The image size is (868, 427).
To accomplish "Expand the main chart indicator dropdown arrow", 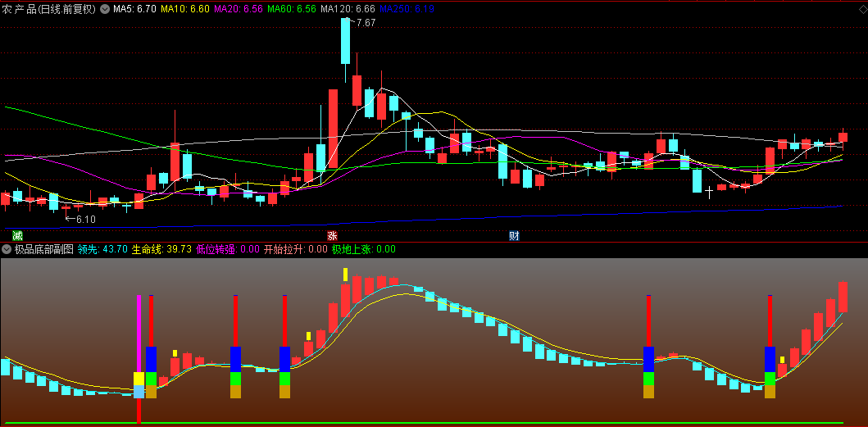I will (x=105, y=9).
